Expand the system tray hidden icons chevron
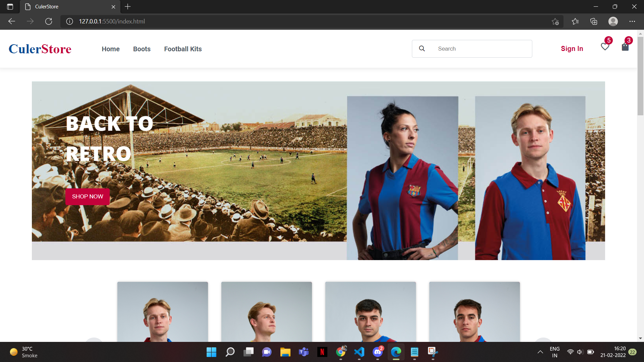 click(x=540, y=352)
